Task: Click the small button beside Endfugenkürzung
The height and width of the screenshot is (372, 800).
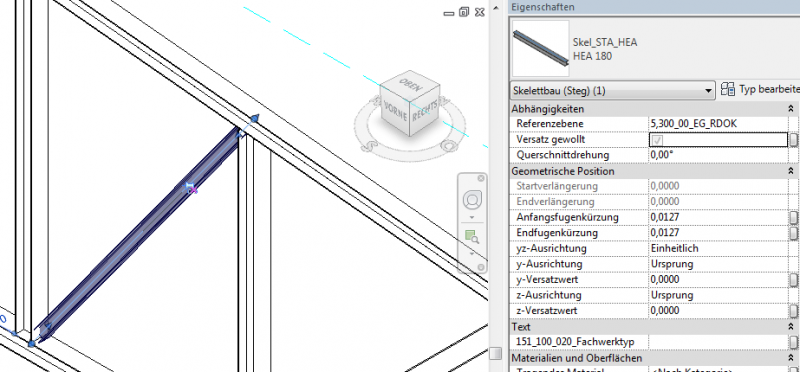Action: (x=793, y=233)
